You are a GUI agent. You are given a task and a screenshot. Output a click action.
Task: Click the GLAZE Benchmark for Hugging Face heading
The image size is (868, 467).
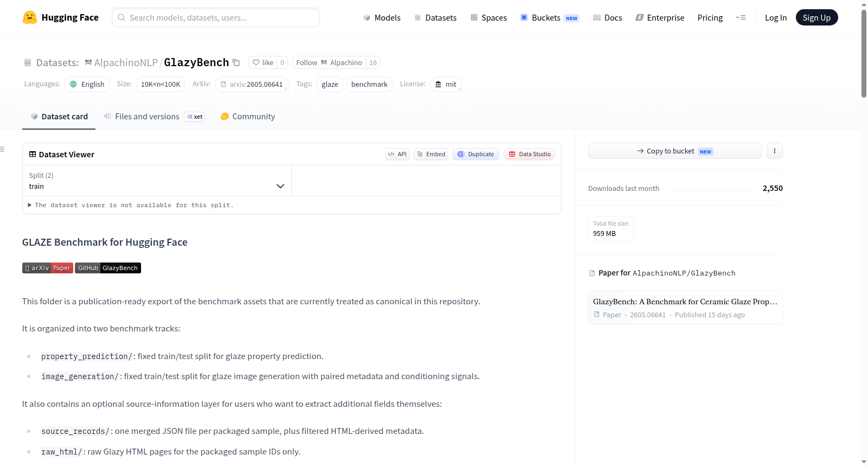(x=105, y=242)
